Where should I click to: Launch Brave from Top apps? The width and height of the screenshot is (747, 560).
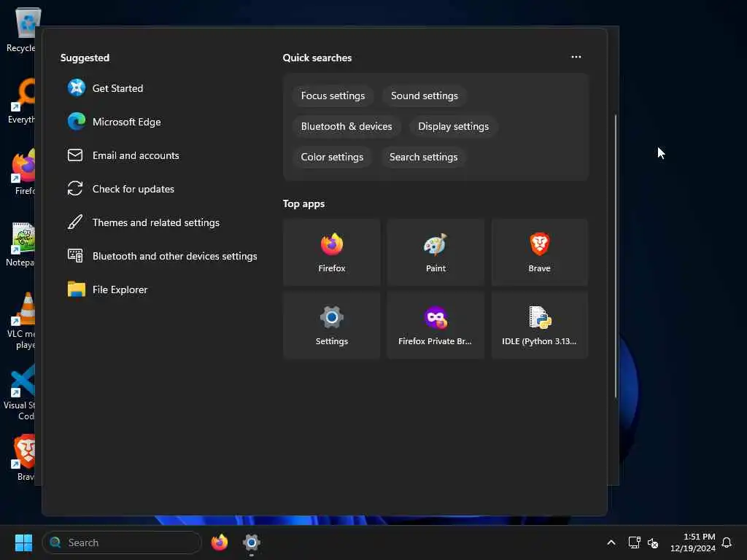point(539,252)
